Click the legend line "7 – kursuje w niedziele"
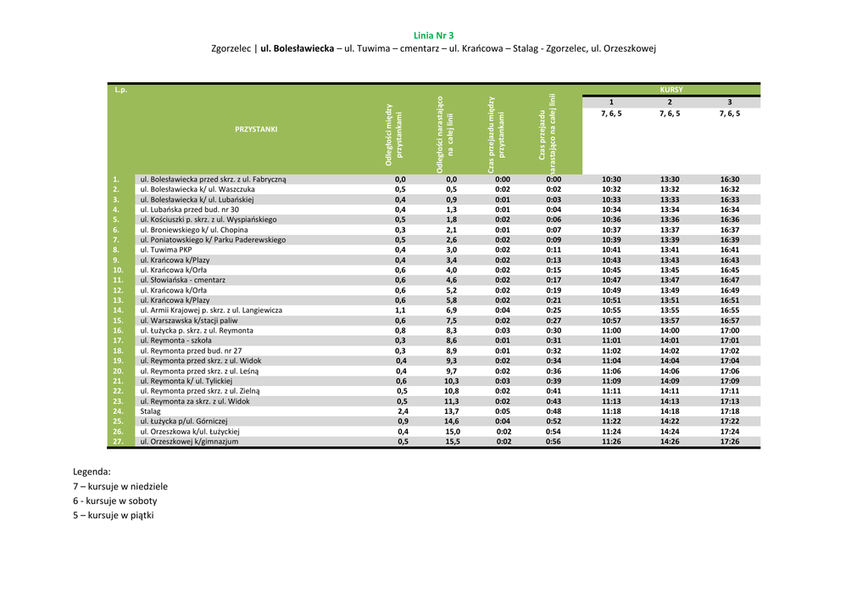Image resolution: width=868 pixels, height=615 pixels. (x=120, y=487)
